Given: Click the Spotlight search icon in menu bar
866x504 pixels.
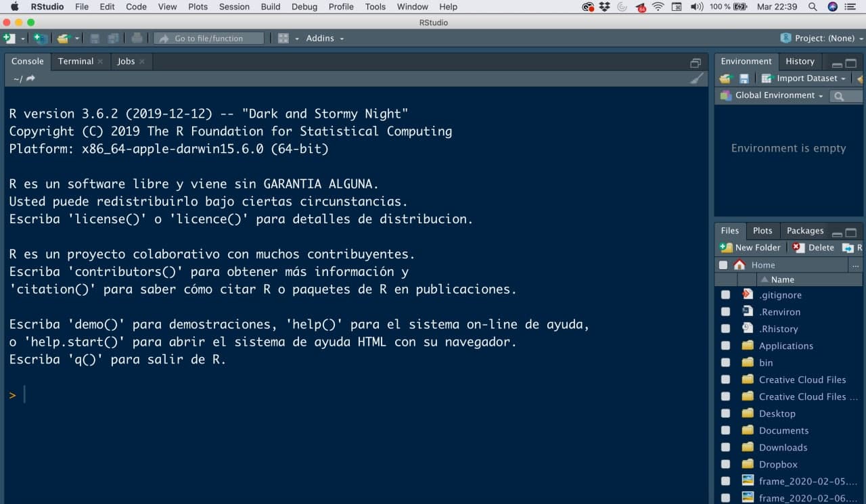Looking at the screenshot, I should point(813,7).
